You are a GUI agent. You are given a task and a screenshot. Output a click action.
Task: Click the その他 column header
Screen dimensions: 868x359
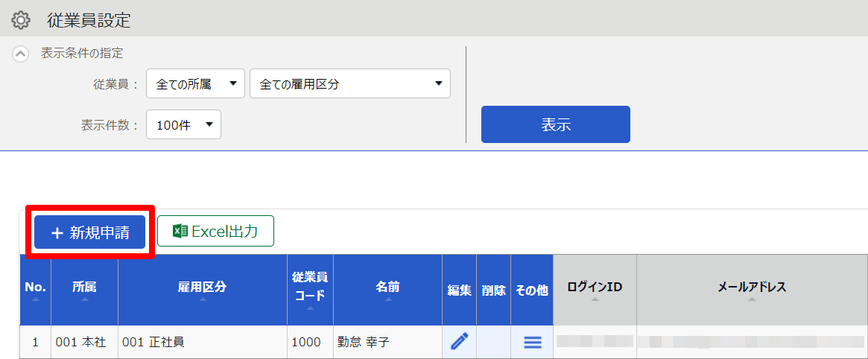pyautogui.click(x=532, y=290)
